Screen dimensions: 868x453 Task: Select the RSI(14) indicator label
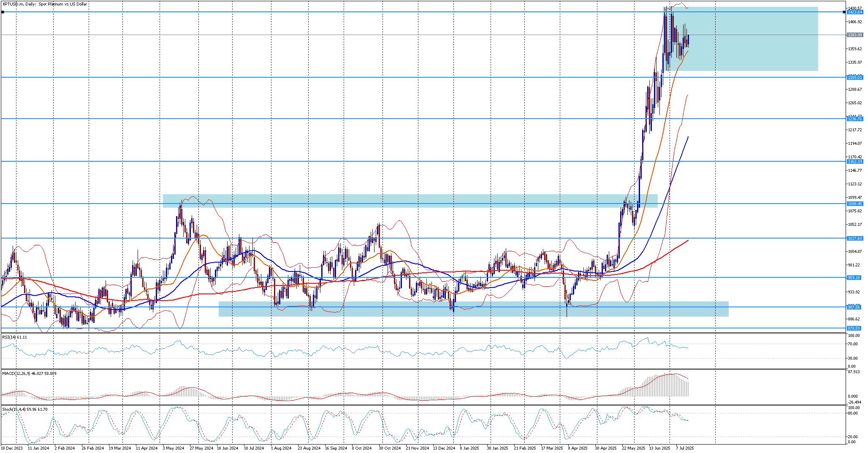point(14,337)
